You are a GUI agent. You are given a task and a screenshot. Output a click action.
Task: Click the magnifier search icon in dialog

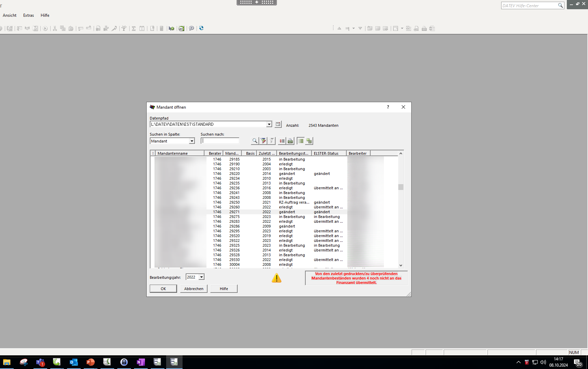click(255, 141)
